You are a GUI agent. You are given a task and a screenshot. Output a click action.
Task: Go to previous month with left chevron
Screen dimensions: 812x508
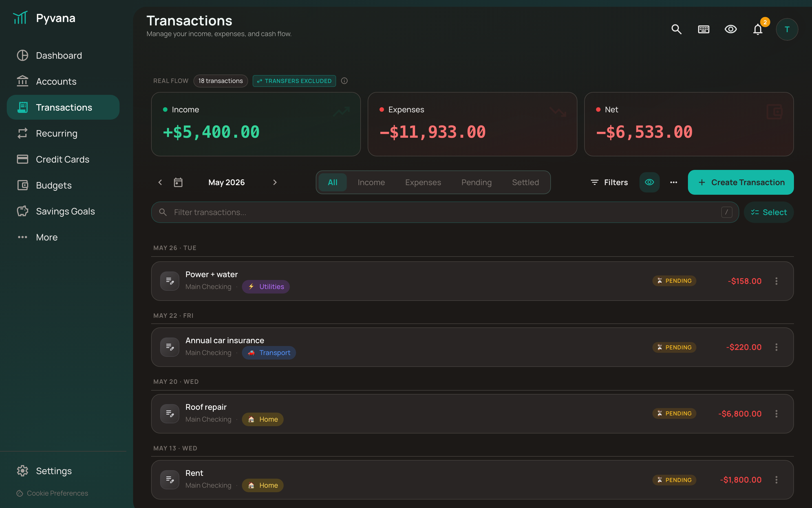[x=160, y=182]
